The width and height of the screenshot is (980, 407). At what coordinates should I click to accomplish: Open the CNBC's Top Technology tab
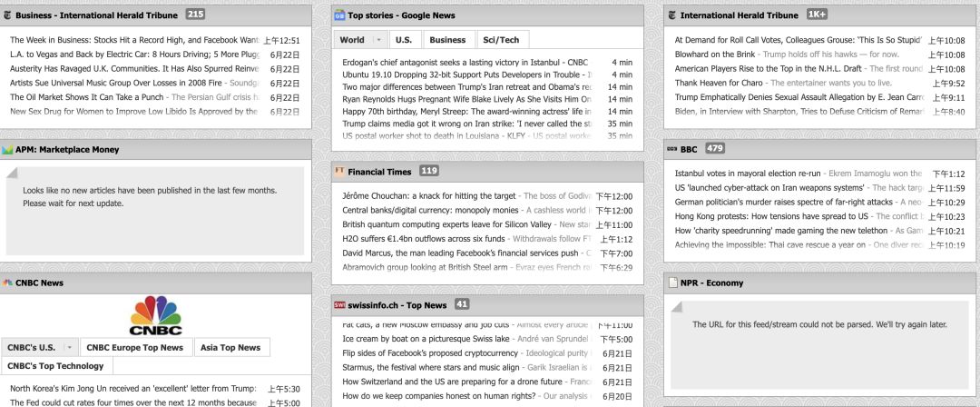[55, 366]
